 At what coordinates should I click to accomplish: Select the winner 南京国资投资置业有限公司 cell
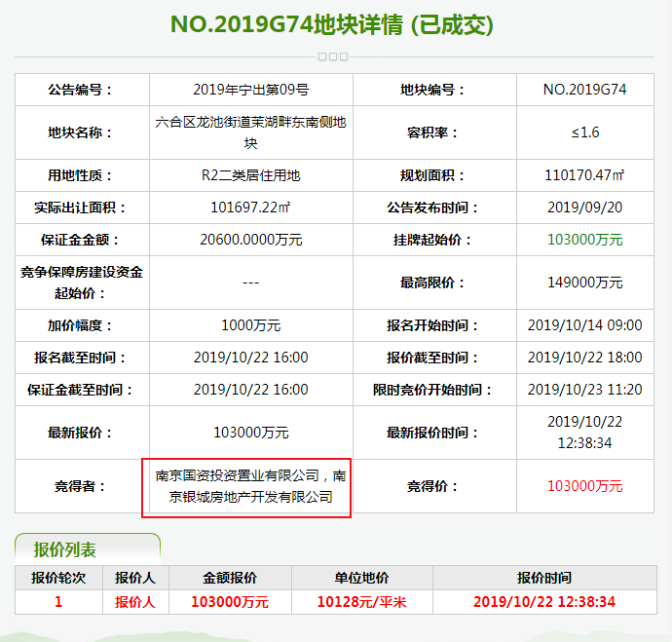tap(250, 486)
